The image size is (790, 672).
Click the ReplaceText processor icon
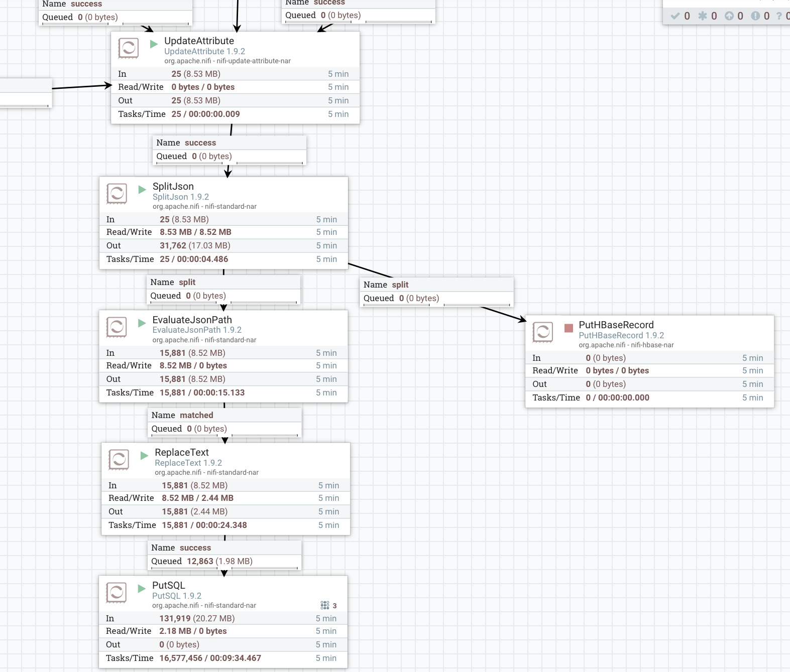pyautogui.click(x=119, y=460)
